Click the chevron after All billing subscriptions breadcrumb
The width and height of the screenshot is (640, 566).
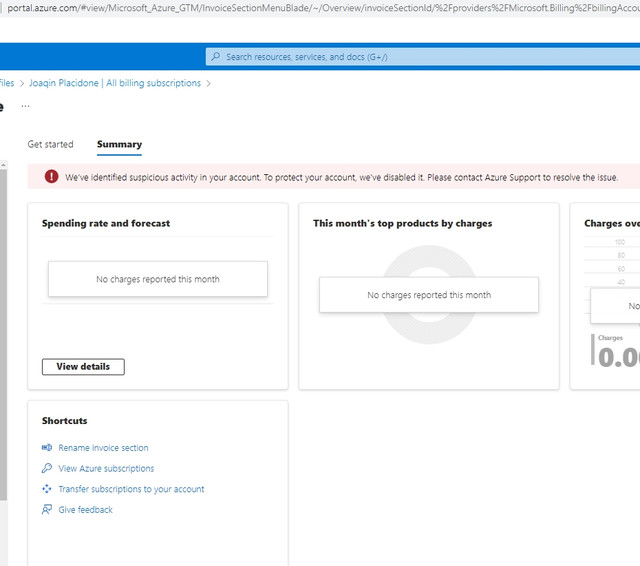tap(209, 84)
